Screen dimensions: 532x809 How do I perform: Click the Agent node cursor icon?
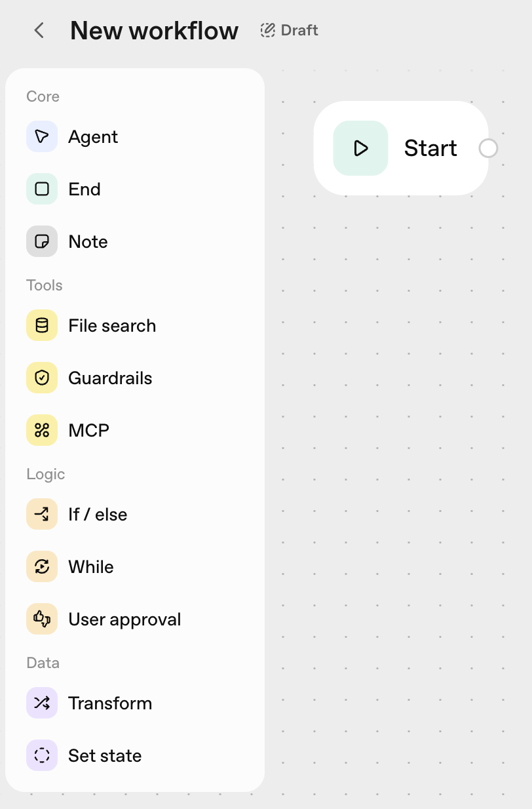42,136
